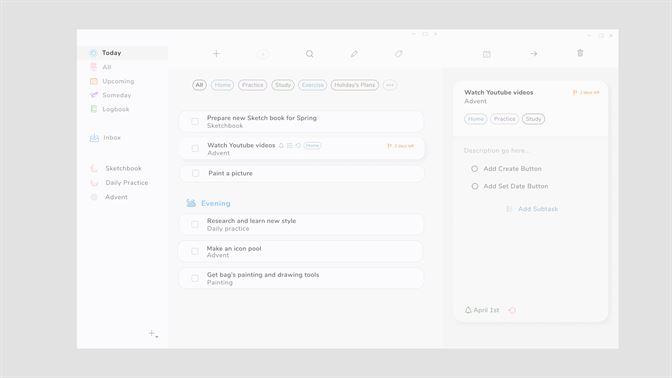Filter tasks by Practice tag in filter bar

point(252,85)
